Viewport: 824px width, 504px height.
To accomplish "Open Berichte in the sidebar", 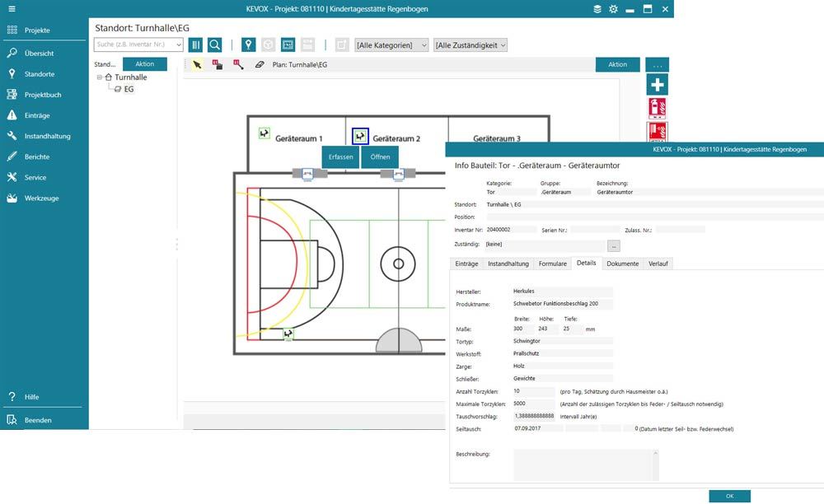I will click(x=37, y=156).
